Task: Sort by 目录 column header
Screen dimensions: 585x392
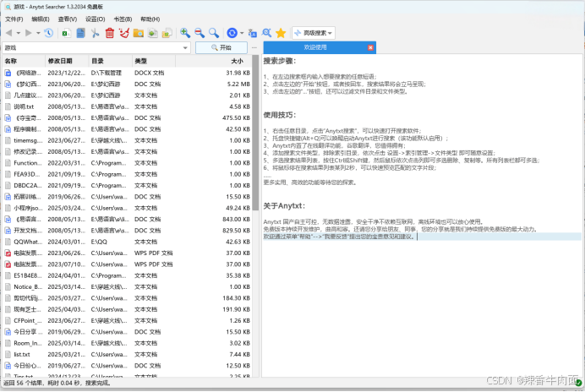Action: click(x=111, y=61)
